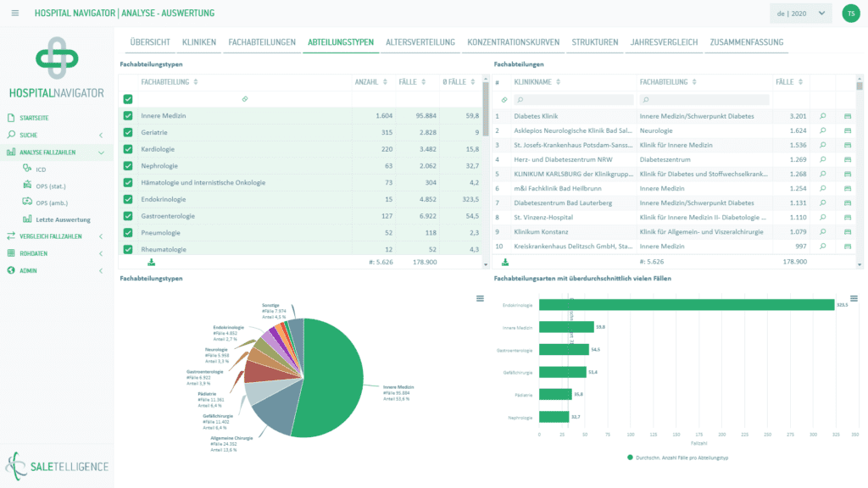This screenshot has width=868, height=488.
Task: Toggle the Kardiologie row checkbox
Action: 128,149
